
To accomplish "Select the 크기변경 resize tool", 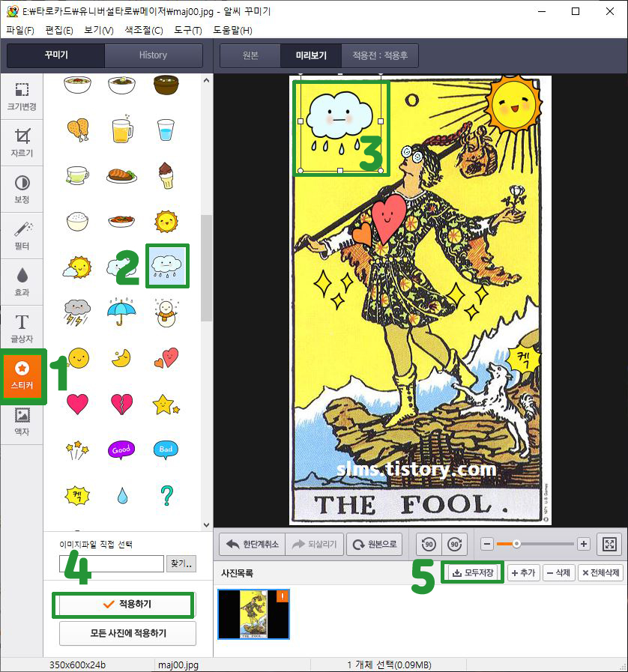I will click(22, 97).
